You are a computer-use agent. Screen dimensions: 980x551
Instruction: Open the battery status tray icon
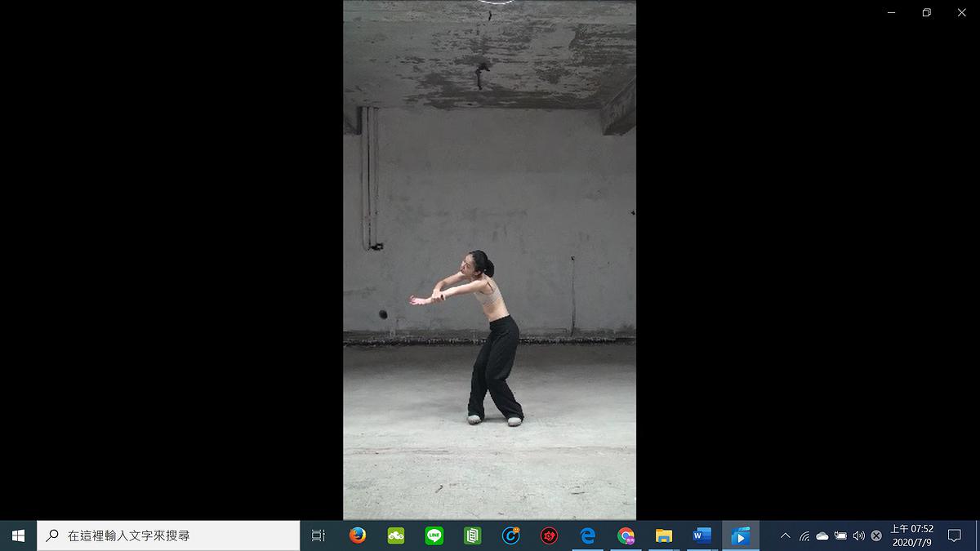pos(840,535)
